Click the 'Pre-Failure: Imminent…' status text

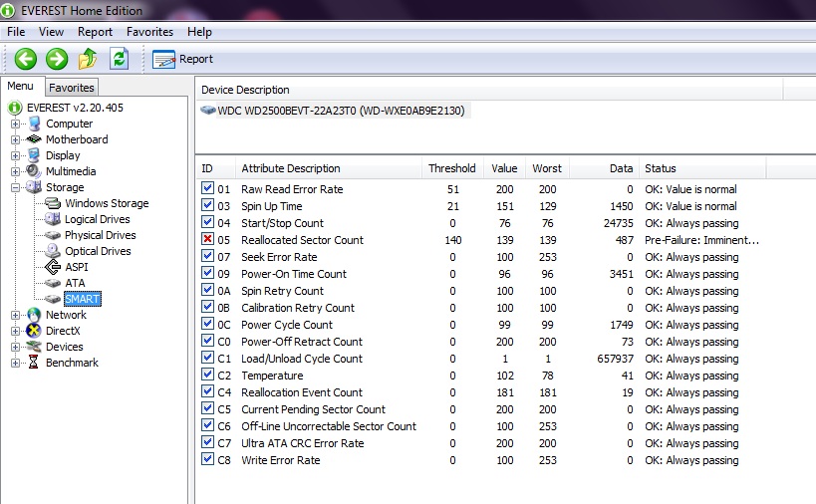coord(701,240)
